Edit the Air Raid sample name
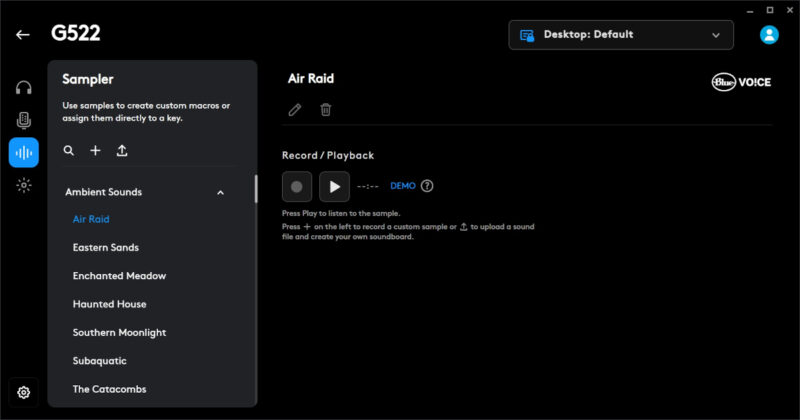This screenshot has height=420, width=800. (295, 110)
